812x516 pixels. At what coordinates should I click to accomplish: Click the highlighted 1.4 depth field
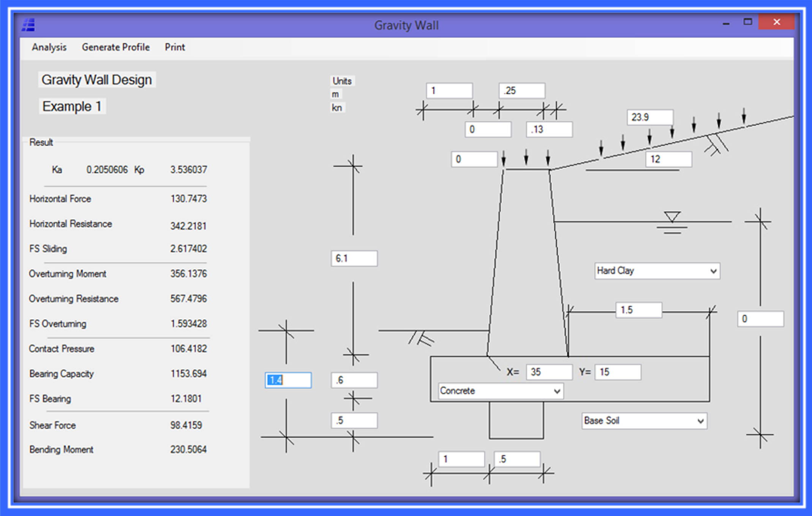point(288,380)
